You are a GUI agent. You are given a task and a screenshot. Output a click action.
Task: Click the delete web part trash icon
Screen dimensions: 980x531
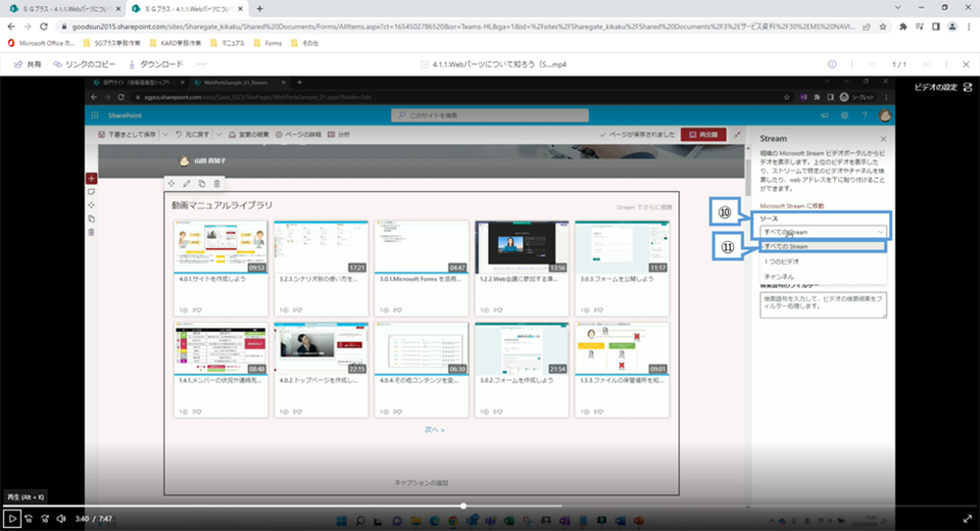[217, 183]
